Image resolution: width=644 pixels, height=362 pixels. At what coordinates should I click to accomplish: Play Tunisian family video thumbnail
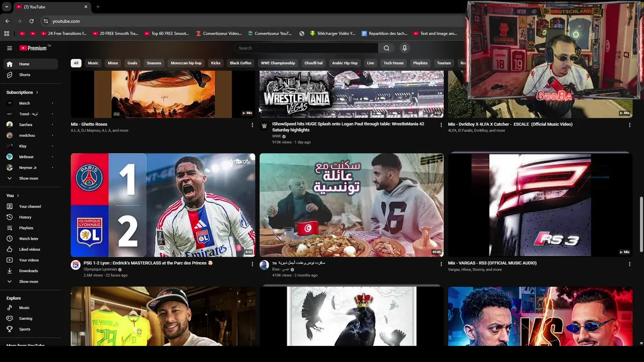tap(352, 205)
